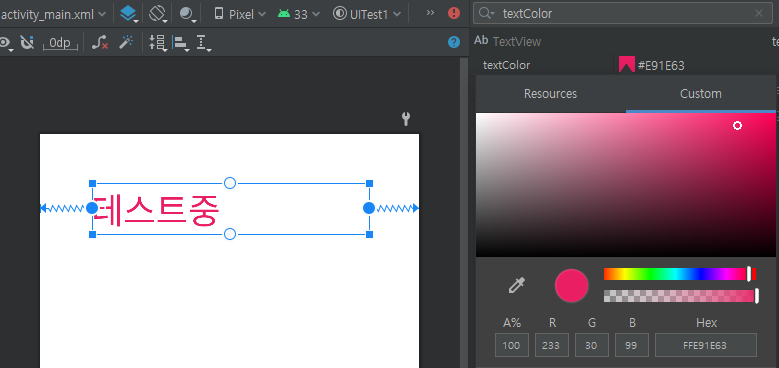Viewport: 779px width, 368px height.
Task: Click the #E91E63 textColor value
Action: pos(661,65)
